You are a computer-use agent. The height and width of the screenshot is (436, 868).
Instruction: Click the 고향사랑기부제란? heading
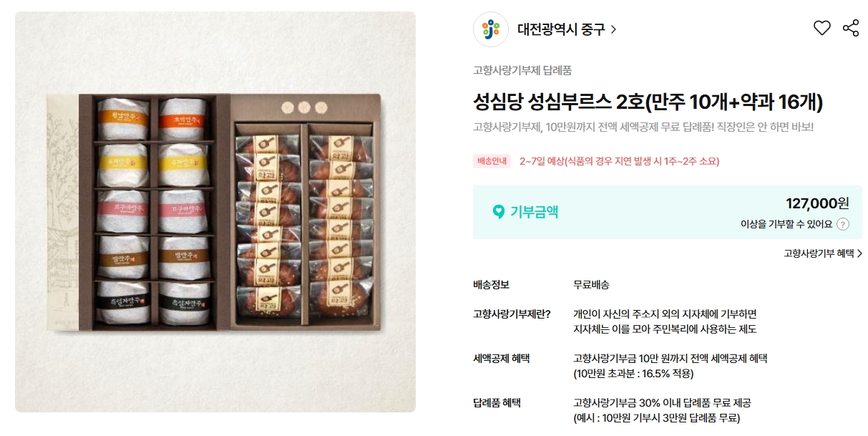pyautogui.click(x=512, y=314)
